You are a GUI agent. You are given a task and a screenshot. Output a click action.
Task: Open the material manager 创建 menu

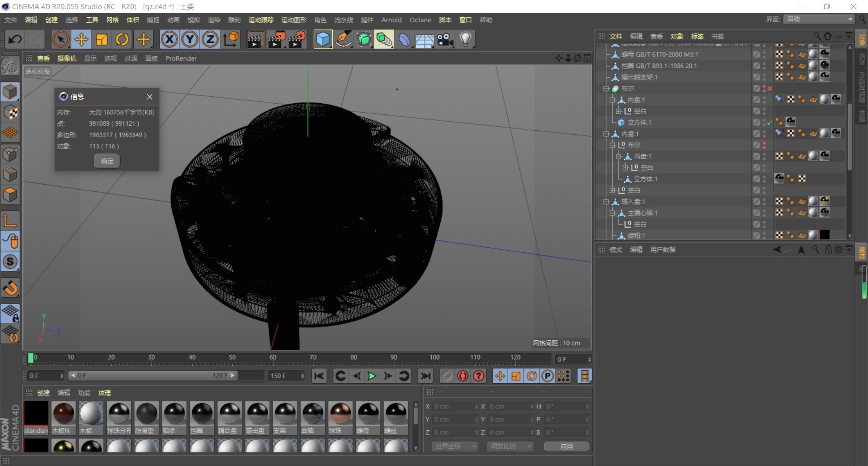point(43,393)
